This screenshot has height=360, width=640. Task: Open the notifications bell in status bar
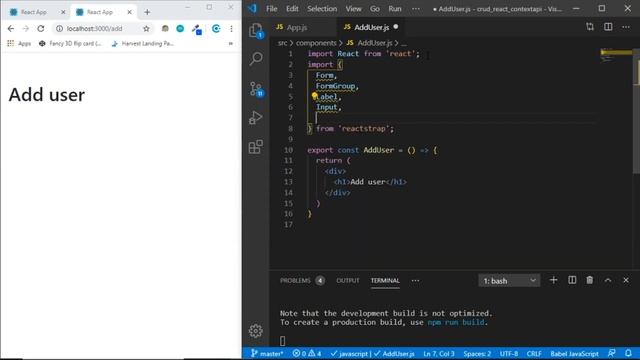pos(628,353)
